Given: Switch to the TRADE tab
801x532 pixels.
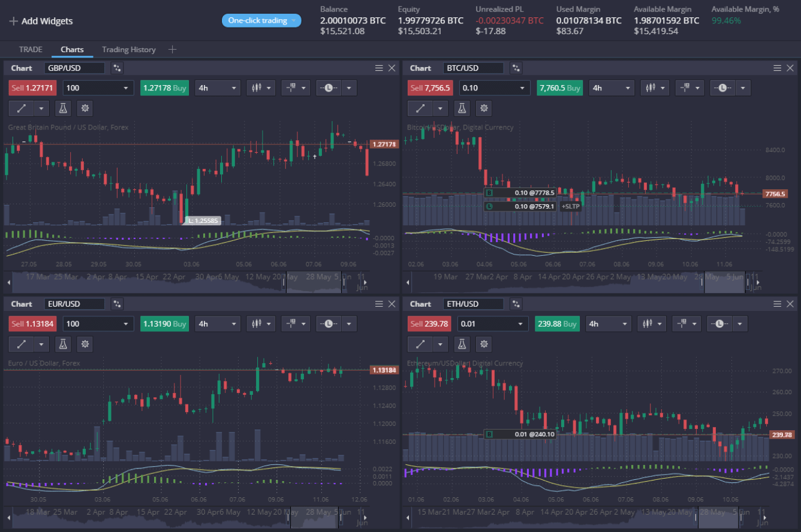Looking at the screenshot, I should coord(31,49).
